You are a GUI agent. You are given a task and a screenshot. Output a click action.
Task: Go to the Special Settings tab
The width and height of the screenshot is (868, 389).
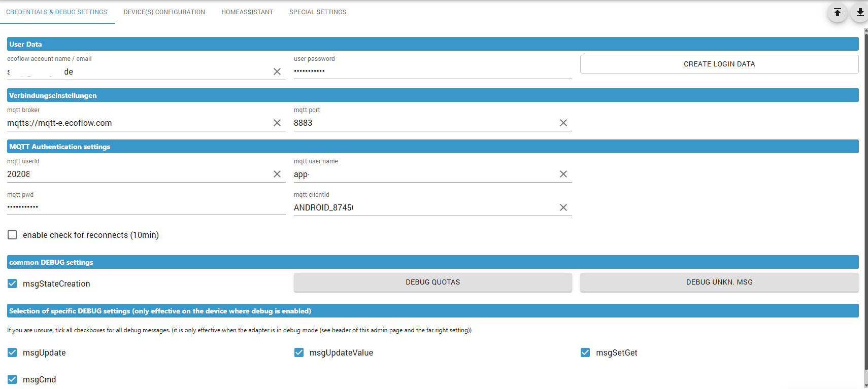(318, 12)
